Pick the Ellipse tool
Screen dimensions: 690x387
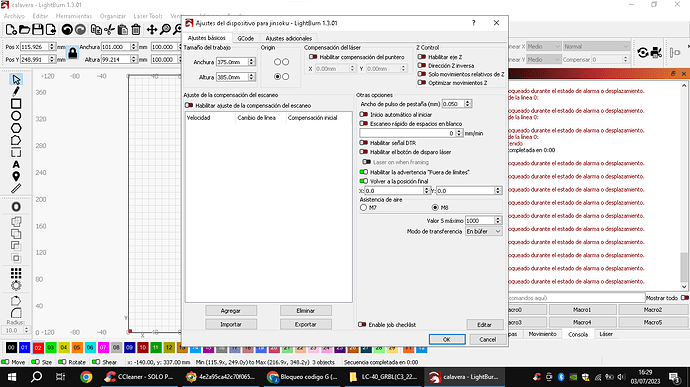coord(16,116)
